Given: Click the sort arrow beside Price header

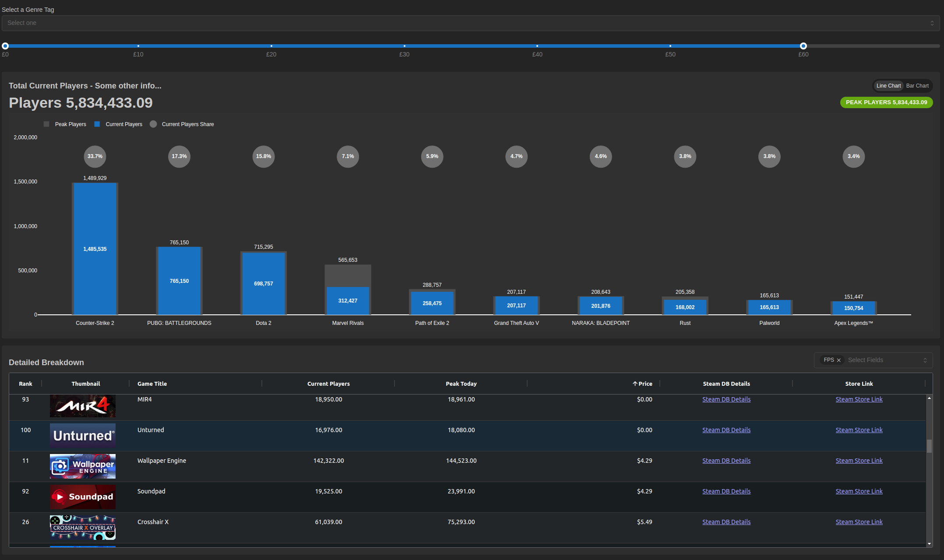Looking at the screenshot, I should click(635, 384).
